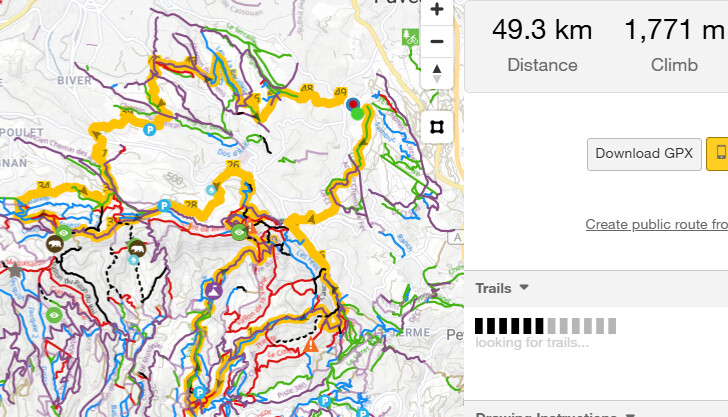The image size is (728, 417).
Task: Zoom out the map with minus button
Action: pyautogui.click(x=436, y=41)
